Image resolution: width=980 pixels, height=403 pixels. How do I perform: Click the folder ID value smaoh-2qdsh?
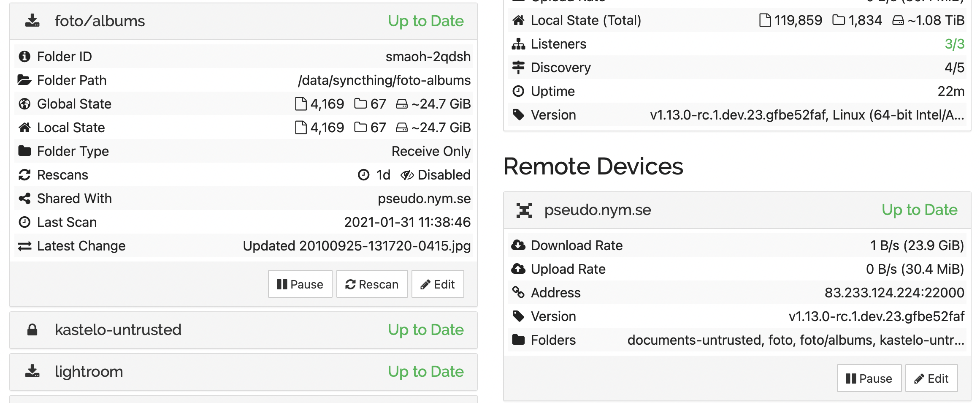coord(428,57)
